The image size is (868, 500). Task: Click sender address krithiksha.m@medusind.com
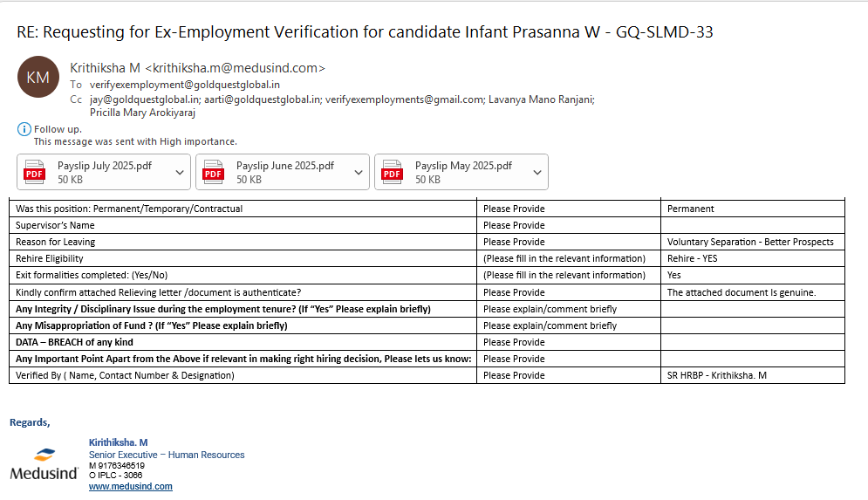[x=236, y=68]
